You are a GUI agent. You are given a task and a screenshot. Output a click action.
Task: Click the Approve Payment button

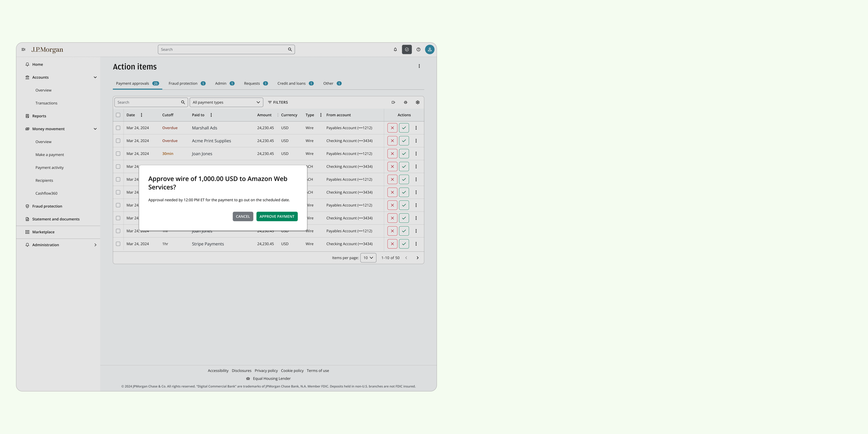point(277,217)
